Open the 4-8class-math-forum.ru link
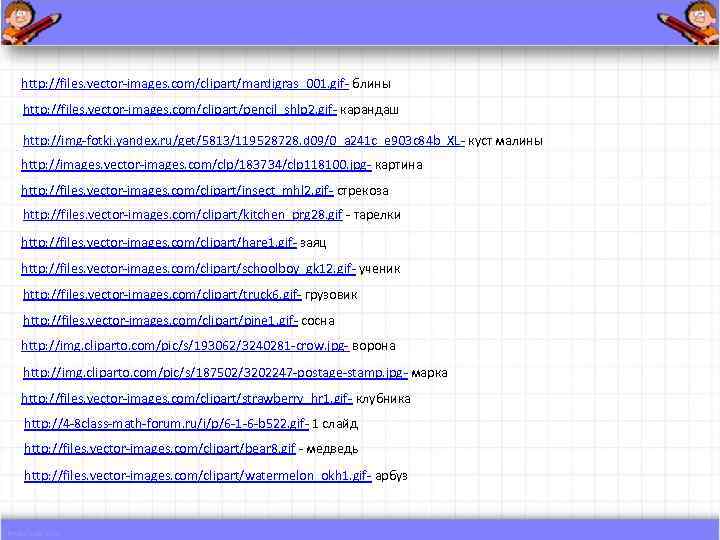Screen dimensions: 720x540 [x=167, y=423]
